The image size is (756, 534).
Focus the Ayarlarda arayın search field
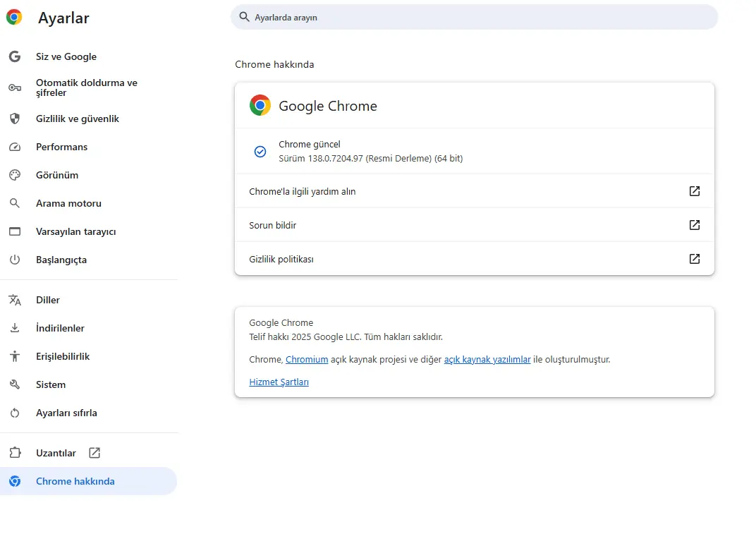[x=475, y=17]
